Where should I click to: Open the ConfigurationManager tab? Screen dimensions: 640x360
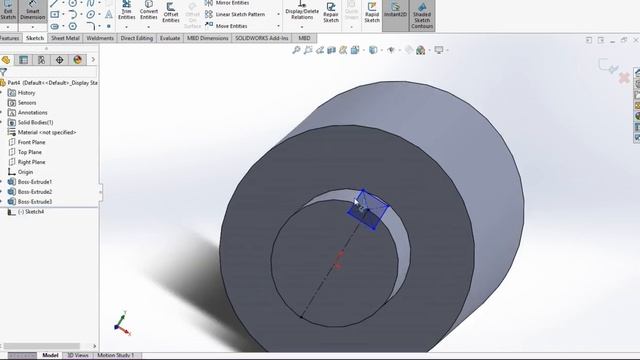coord(42,60)
